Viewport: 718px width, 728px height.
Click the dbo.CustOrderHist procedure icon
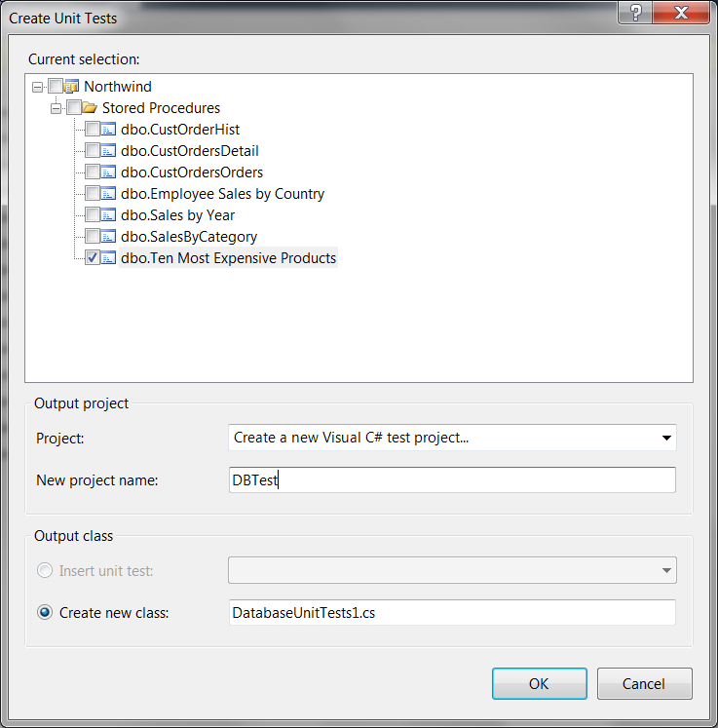[109, 130]
